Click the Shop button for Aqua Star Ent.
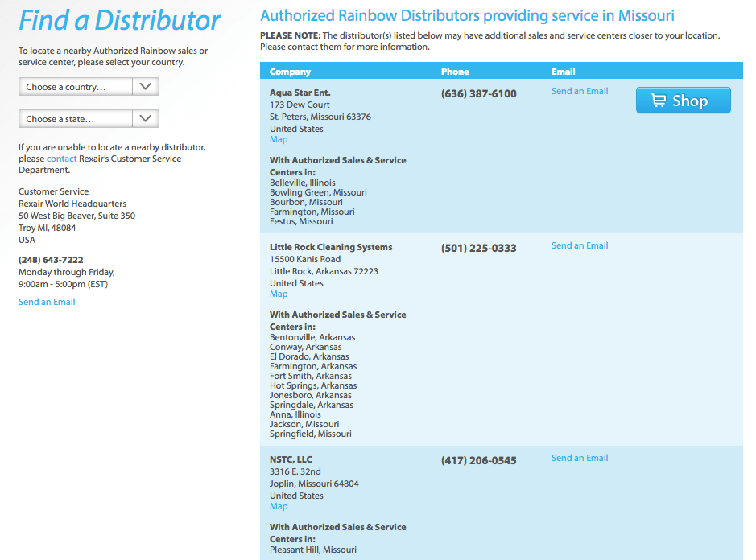Screen dimensions: 756x560 684,101
